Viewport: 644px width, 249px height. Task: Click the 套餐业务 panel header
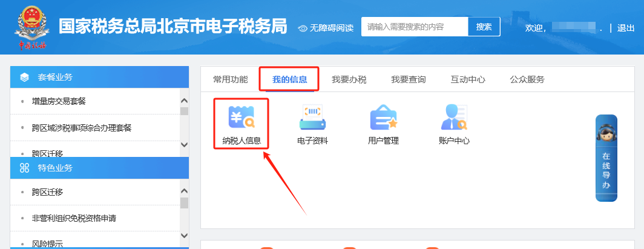click(99, 77)
